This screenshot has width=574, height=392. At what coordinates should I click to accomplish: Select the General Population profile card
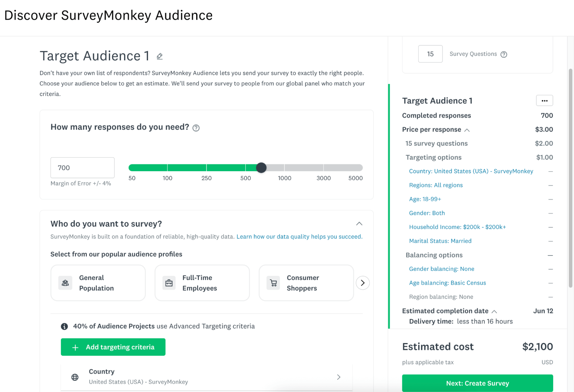click(98, 283)
